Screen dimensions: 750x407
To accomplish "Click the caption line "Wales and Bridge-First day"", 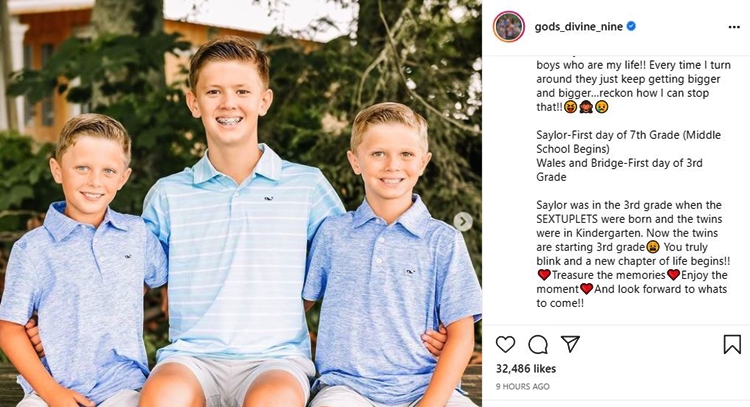I will (x=619, y=163).
